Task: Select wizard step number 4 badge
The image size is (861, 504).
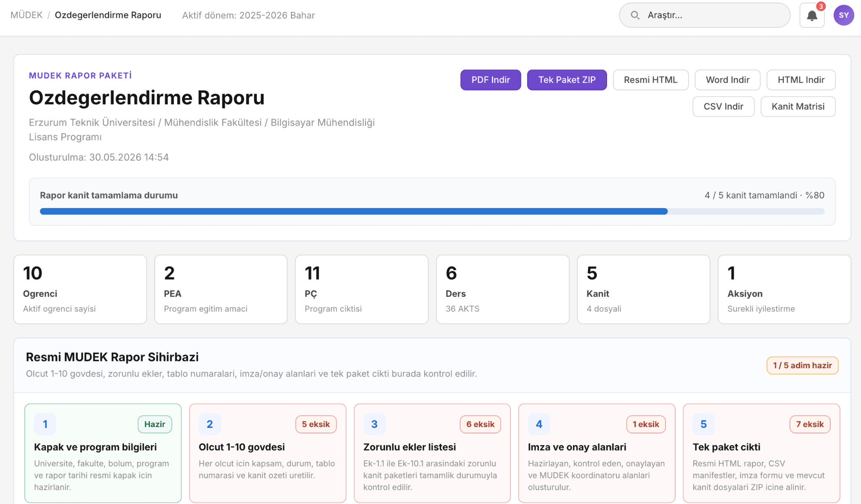Action: tap(539, 424)
